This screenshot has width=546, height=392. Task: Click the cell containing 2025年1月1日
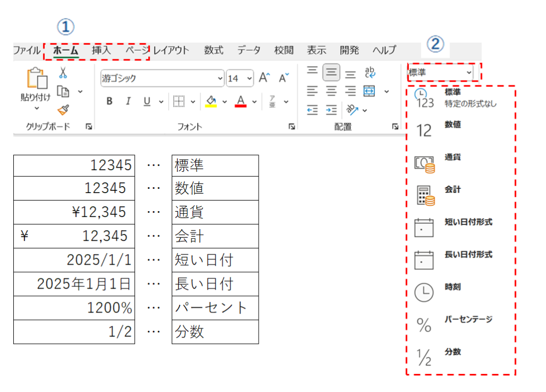click(x=74, y=284)
